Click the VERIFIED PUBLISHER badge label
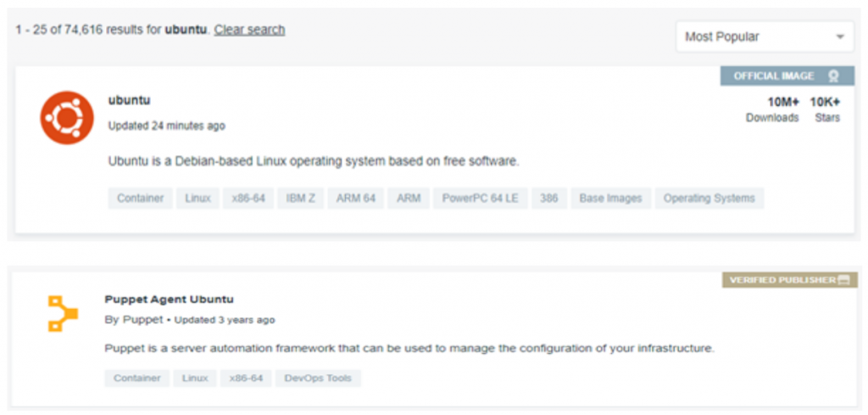Screen dimensions: 868x415 coord(782,280)
